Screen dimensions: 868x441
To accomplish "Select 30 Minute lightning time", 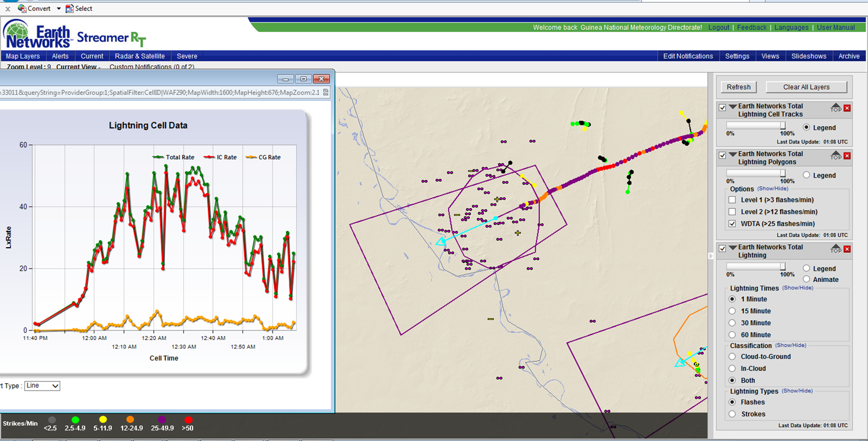I will click(733, 323).
